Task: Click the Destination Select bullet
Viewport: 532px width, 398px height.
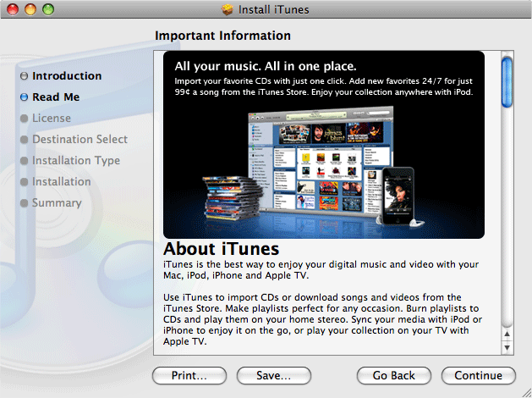Action: (24, 140)
